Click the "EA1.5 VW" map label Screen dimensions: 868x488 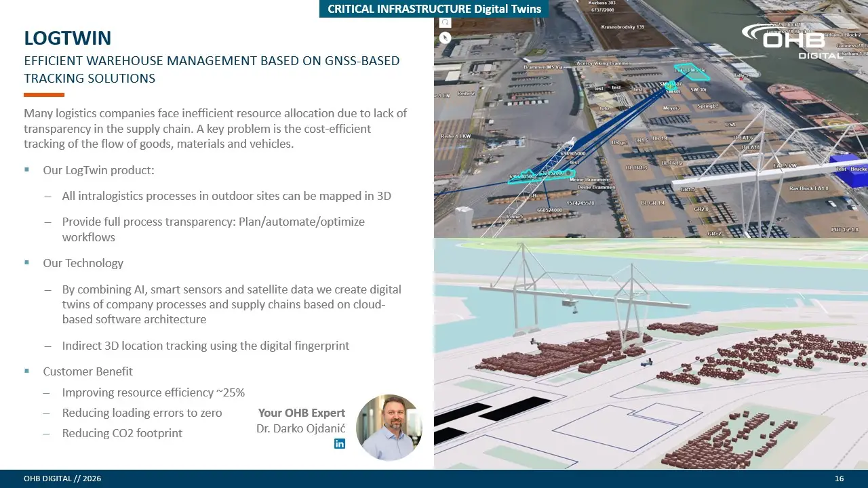click(785, 165)
